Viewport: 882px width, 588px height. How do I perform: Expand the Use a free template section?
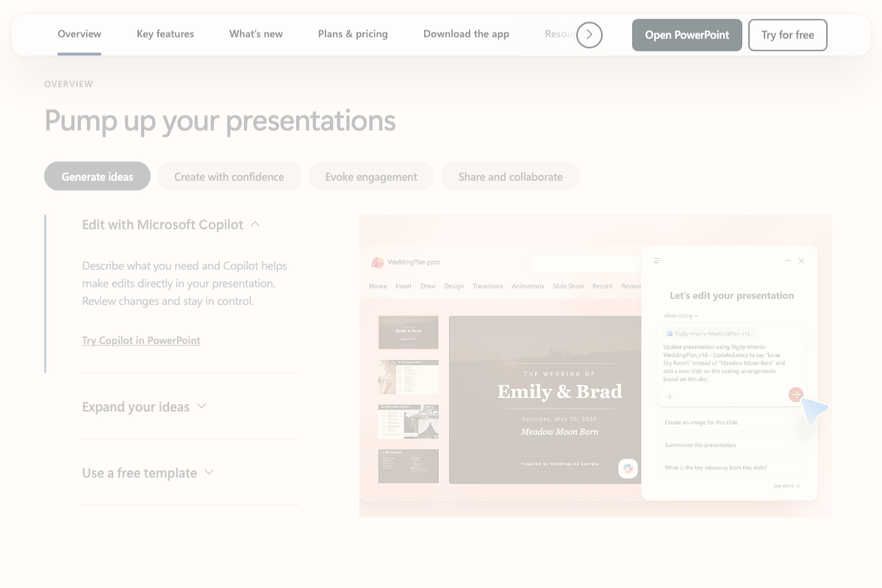148,473
